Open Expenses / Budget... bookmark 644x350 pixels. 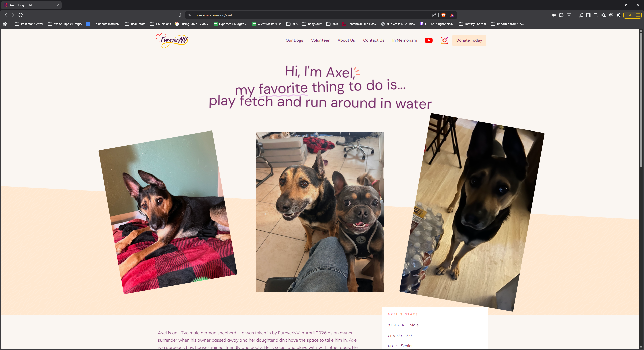[230, 24]
